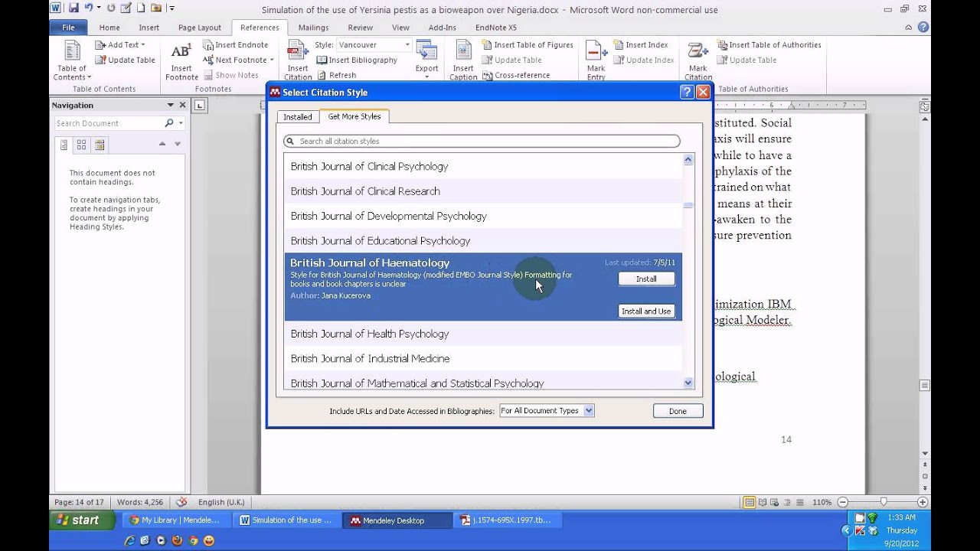Click the Search all citation styles field
The image size is (980, 551).
click(x=482, y=141)
